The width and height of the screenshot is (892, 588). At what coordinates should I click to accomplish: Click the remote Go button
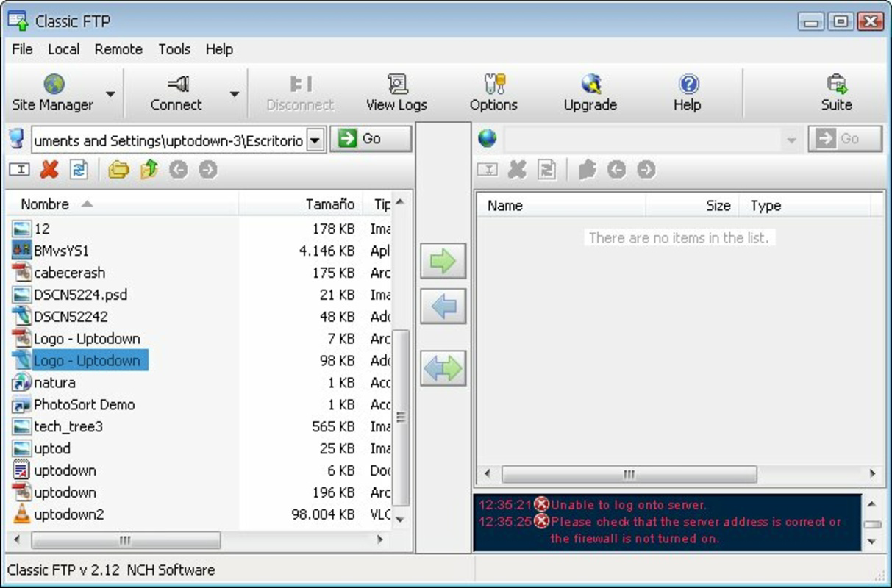(x=845, y=138)
